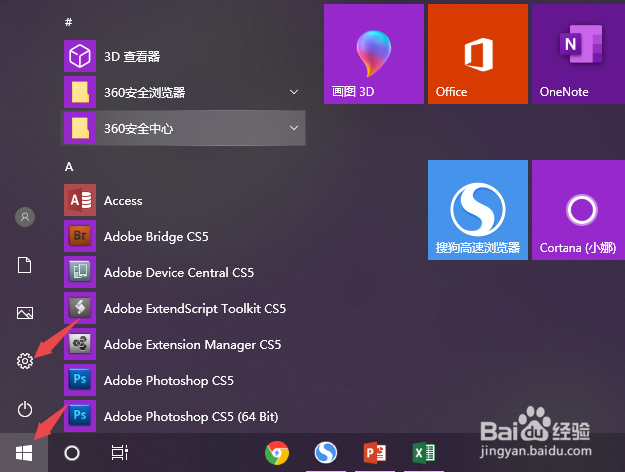The width and height of the screenshot is (625, 472).
Task: Open PowerPoint from the taskbar
Action: pyautogui.click(x=375, y=453)
